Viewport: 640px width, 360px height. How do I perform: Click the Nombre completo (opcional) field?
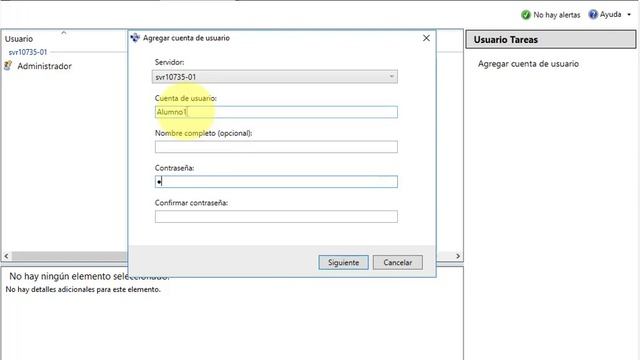pos(276,147)
